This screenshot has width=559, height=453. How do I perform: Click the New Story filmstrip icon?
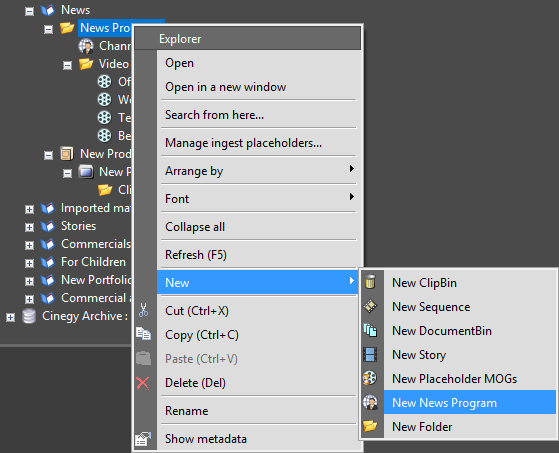click(x=370, y=354)
